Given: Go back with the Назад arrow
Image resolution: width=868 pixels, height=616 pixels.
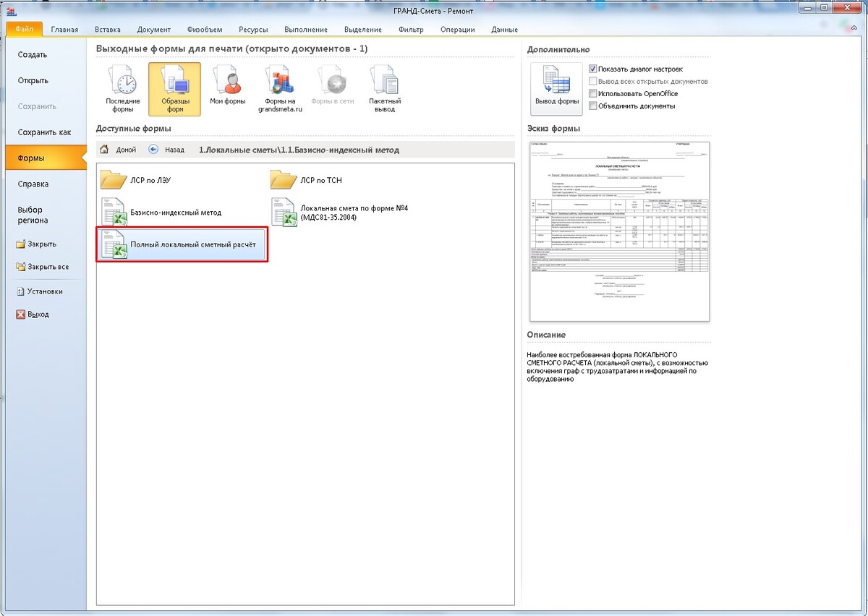Looking at the screenshot, I should [x=166, y=150].
